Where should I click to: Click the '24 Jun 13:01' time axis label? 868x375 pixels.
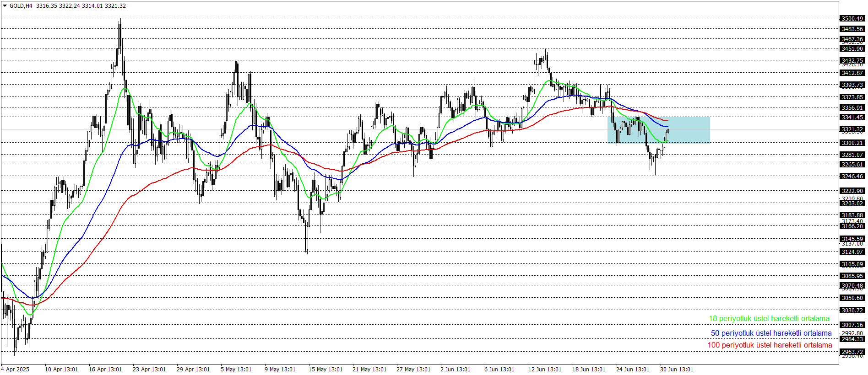pos(633,370)
